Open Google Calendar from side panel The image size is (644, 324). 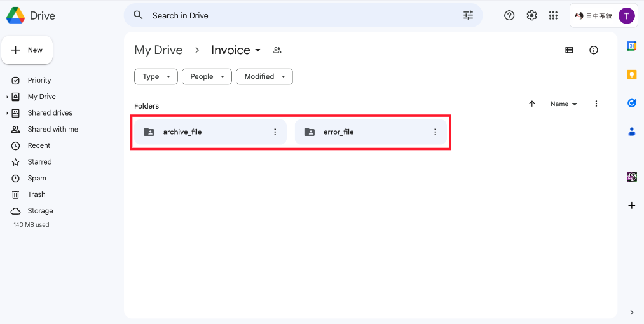[x=631, y=46]
